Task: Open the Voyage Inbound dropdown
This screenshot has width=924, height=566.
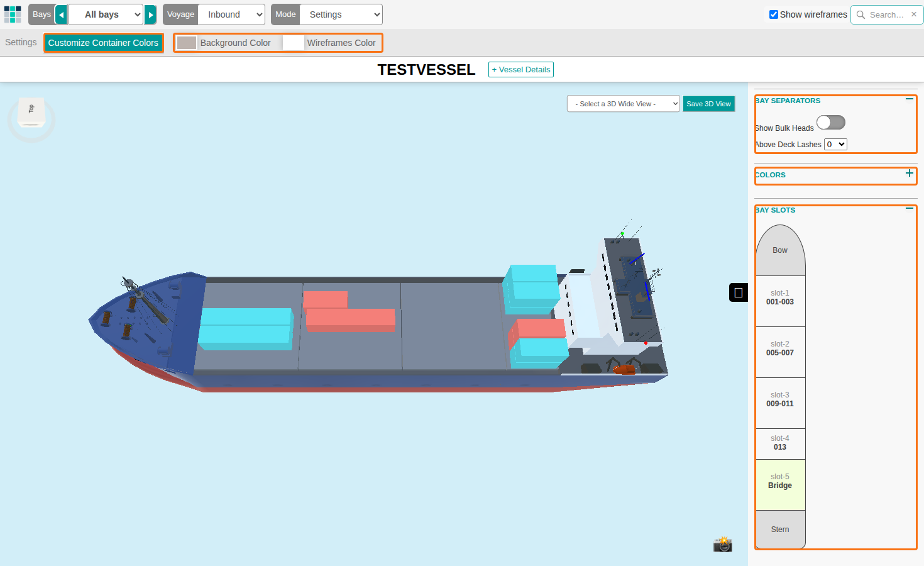Action: tap(231, 14)
